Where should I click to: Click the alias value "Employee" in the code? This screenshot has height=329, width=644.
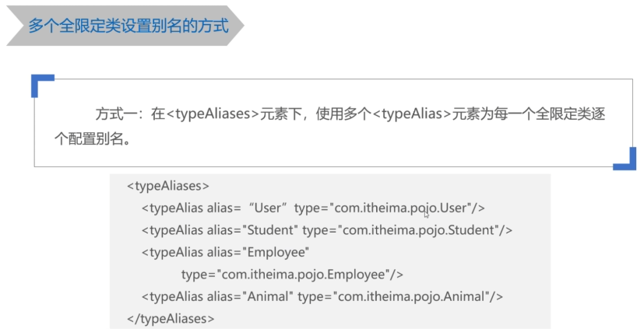276,252
